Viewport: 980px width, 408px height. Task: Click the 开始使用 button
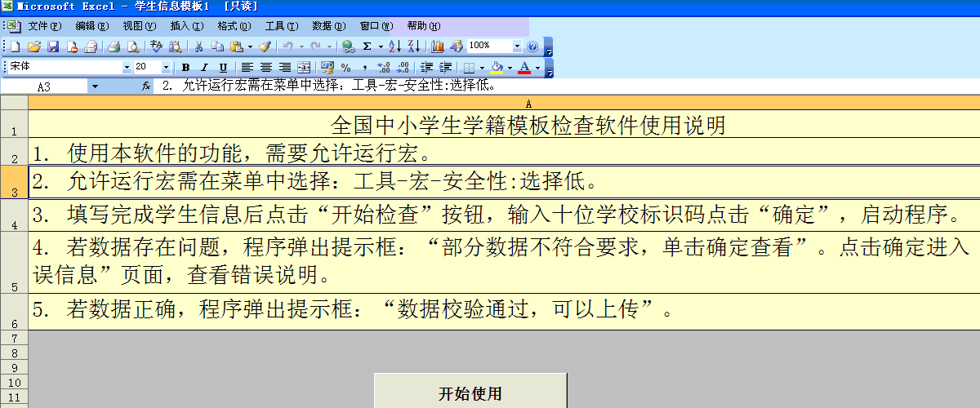[470, 394]
